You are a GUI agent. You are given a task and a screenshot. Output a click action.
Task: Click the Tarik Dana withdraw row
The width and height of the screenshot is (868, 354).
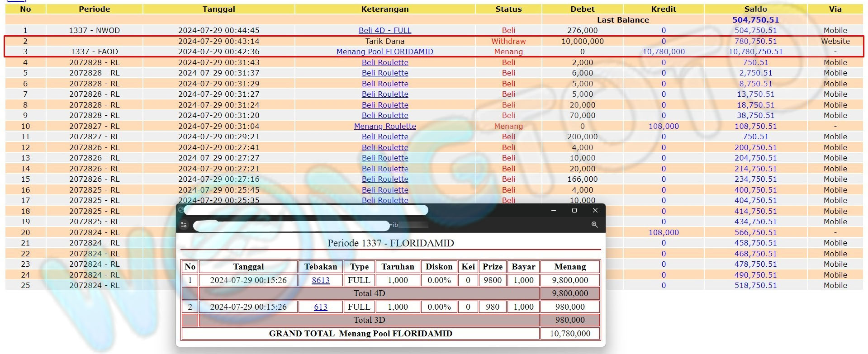(x=385, y=41)
